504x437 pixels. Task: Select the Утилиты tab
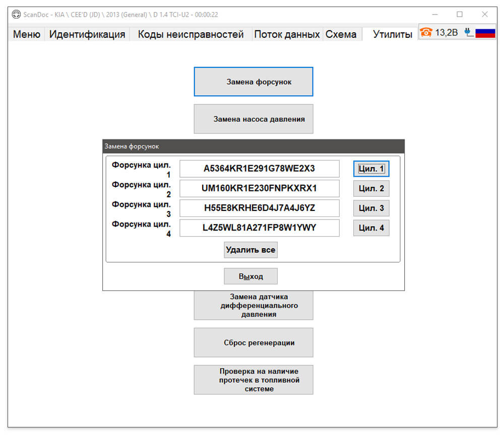pos(393,34)
